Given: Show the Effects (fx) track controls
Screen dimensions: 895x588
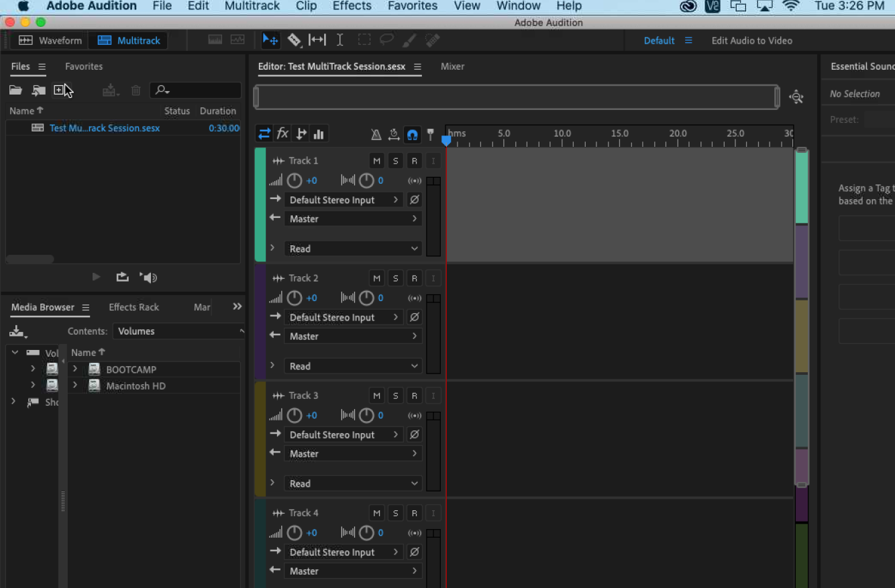Looking at the screenshot, I should tap(282, 134).
